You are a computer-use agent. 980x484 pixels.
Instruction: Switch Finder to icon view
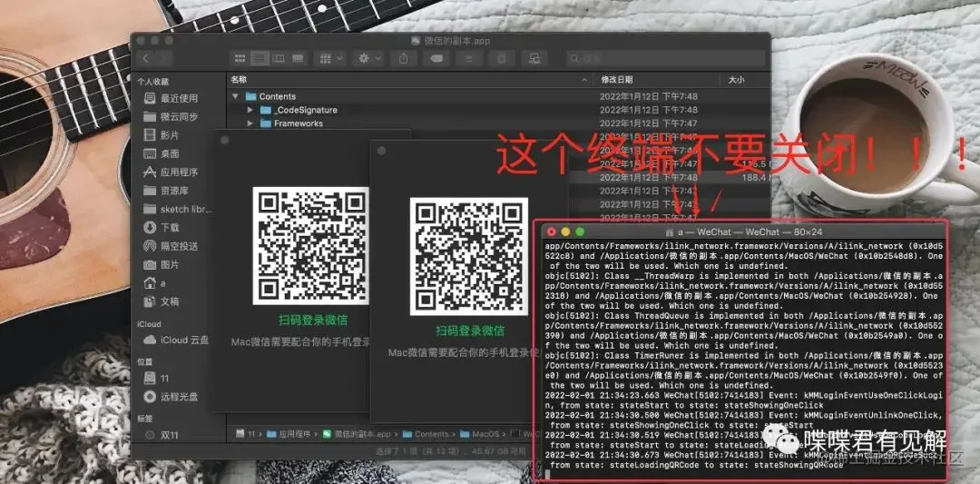coord(240,59)
